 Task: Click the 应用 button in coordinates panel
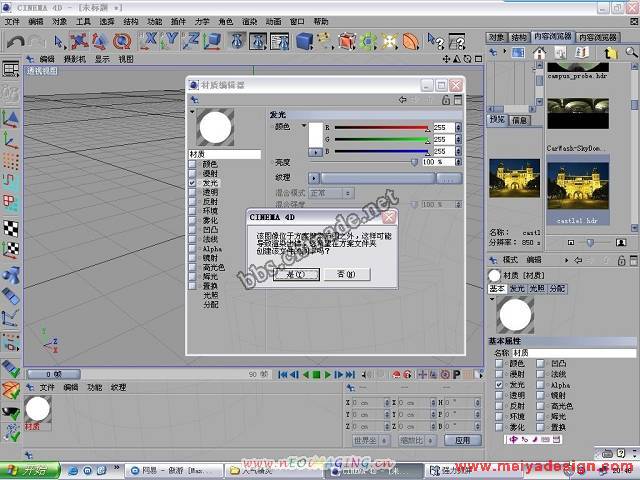pyautogui.click(x=463, y=440)
